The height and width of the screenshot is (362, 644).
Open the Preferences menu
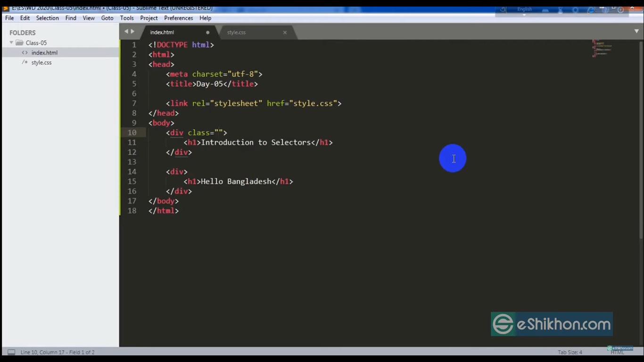(178, 18)
